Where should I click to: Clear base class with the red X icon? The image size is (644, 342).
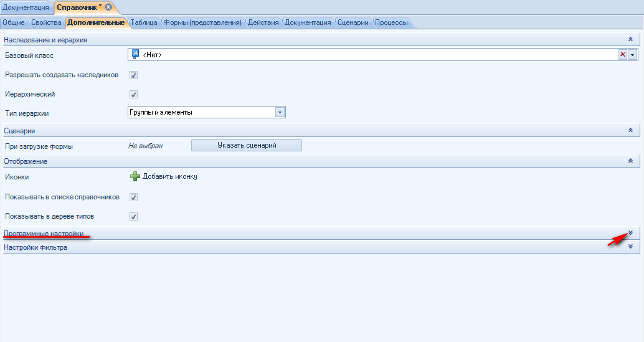[622, 55]
